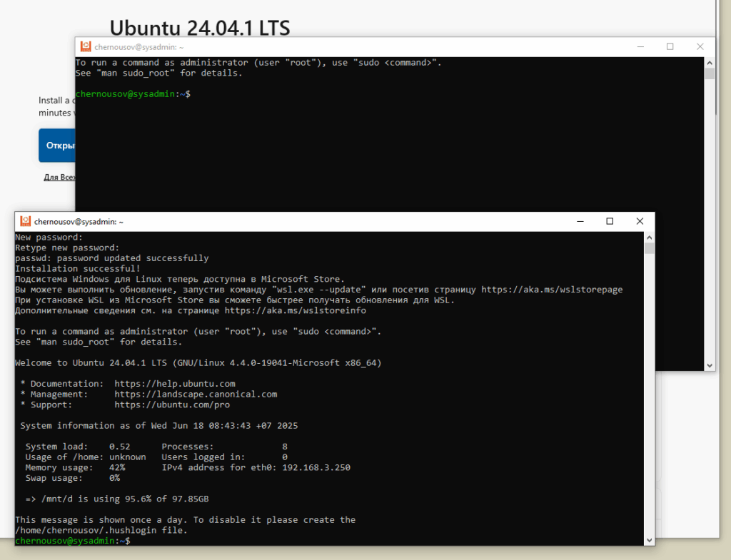Close the back terminal window
Image resolution: width=731 pixels, height=560 pixels.
click(x=700, y=47)
